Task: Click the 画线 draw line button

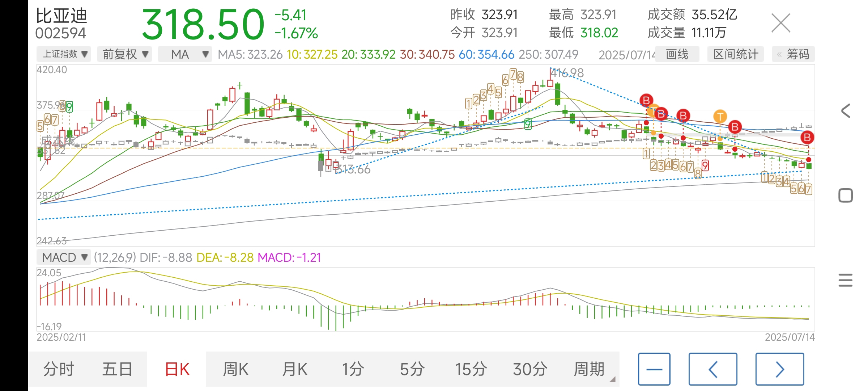Action: [677, 54]
